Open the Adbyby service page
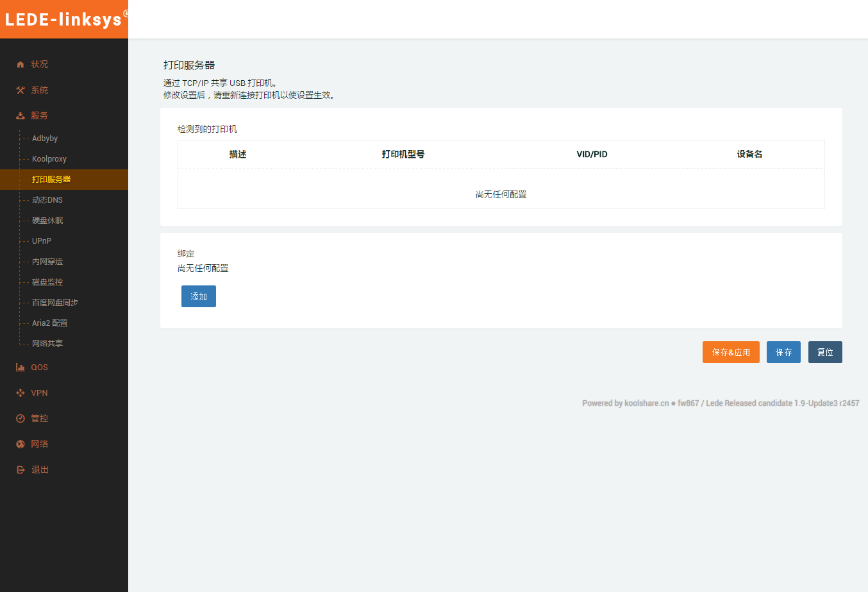The height and width of the screenshot is (592, 868). point(45,139)
